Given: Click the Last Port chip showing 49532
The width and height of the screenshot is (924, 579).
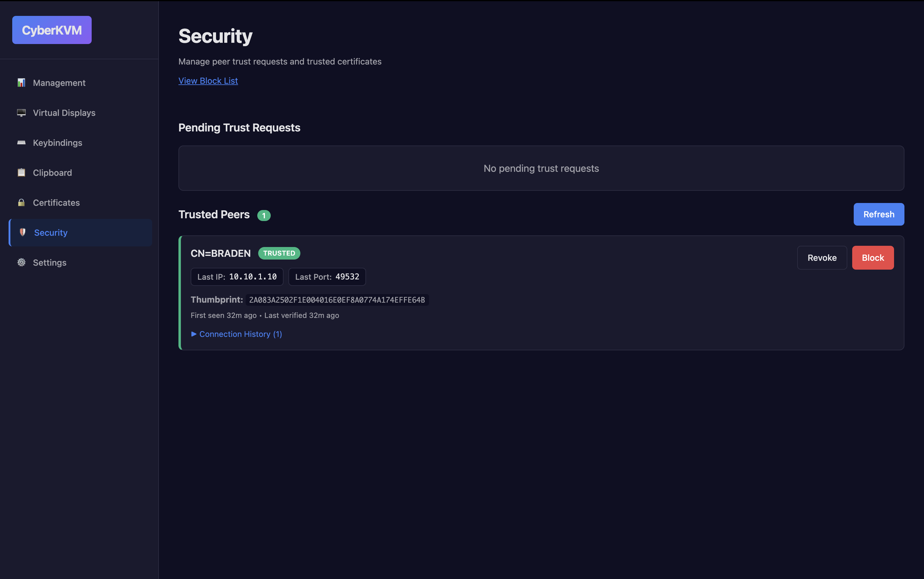Looking at the screenshot, I should (x=327, y=276).
